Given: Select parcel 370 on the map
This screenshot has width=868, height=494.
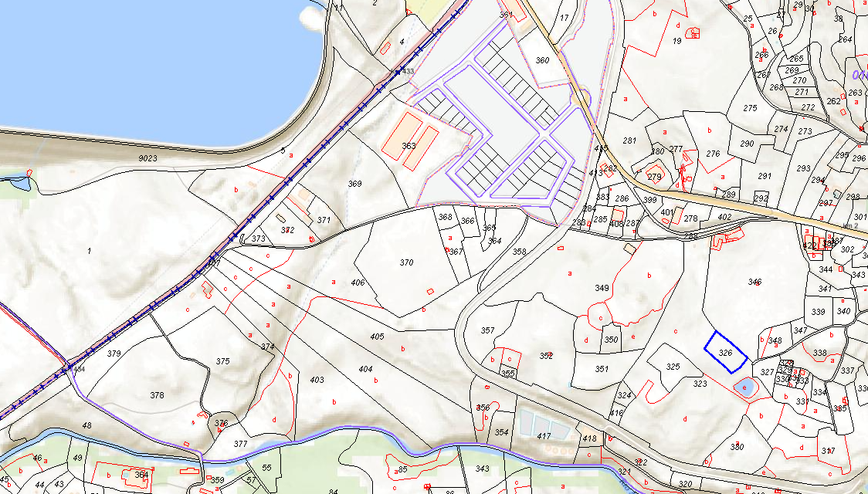Looking at the screenshot, I should click(x=407, y=262).
